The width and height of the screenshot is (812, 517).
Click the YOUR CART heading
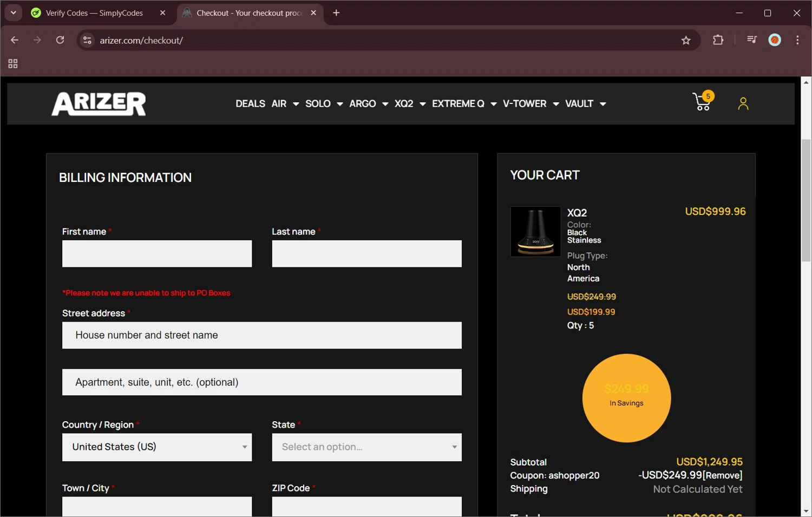click(545, 175)
